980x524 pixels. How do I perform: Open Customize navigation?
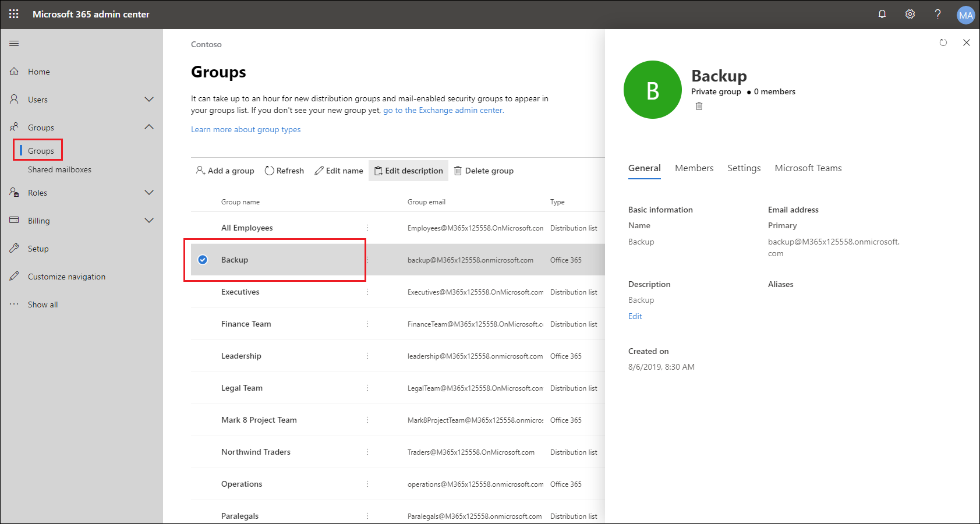[66, 277]
